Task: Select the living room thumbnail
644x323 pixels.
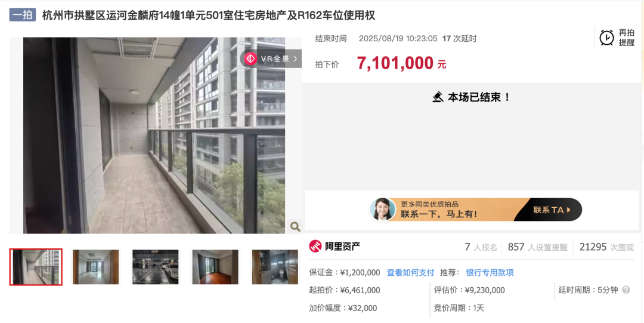Action: [95, 267]
